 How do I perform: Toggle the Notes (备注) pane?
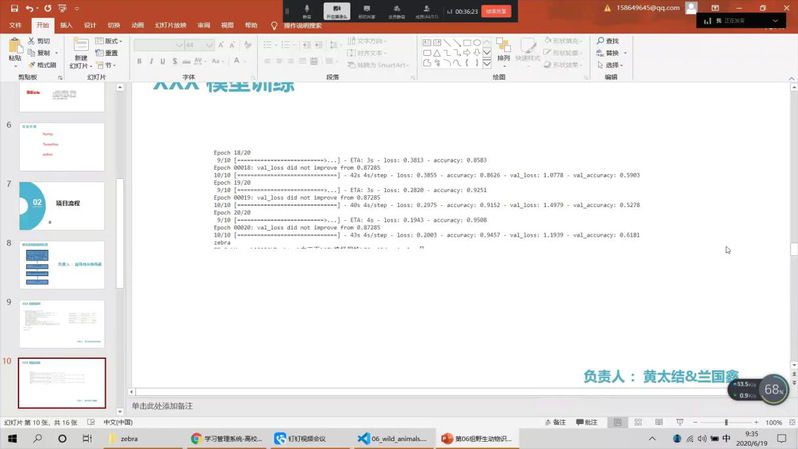pos(554,423)
